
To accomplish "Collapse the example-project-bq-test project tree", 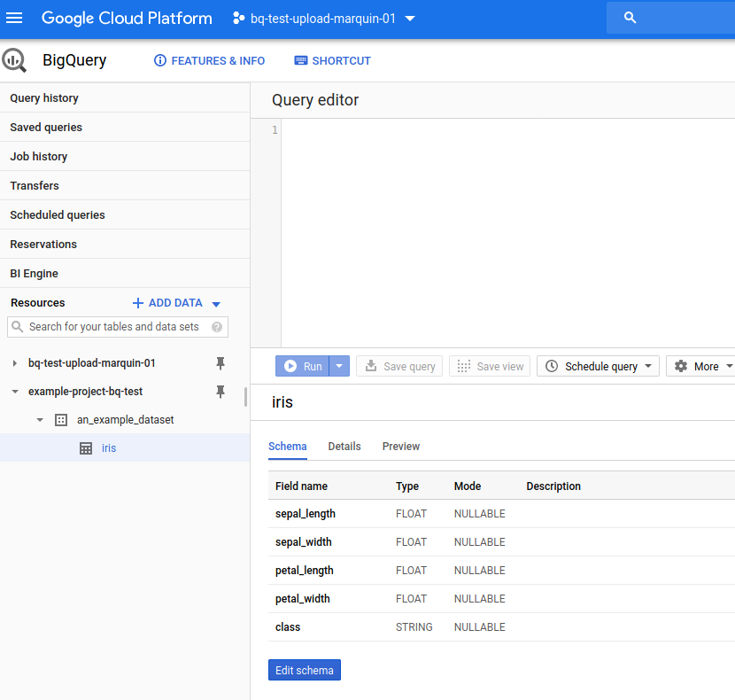I will 15,392.
